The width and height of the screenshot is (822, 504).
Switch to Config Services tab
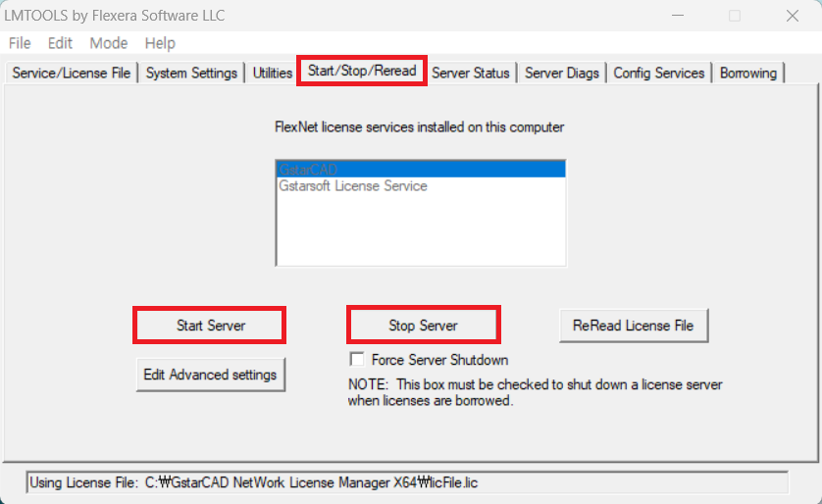tap(658, 73)
